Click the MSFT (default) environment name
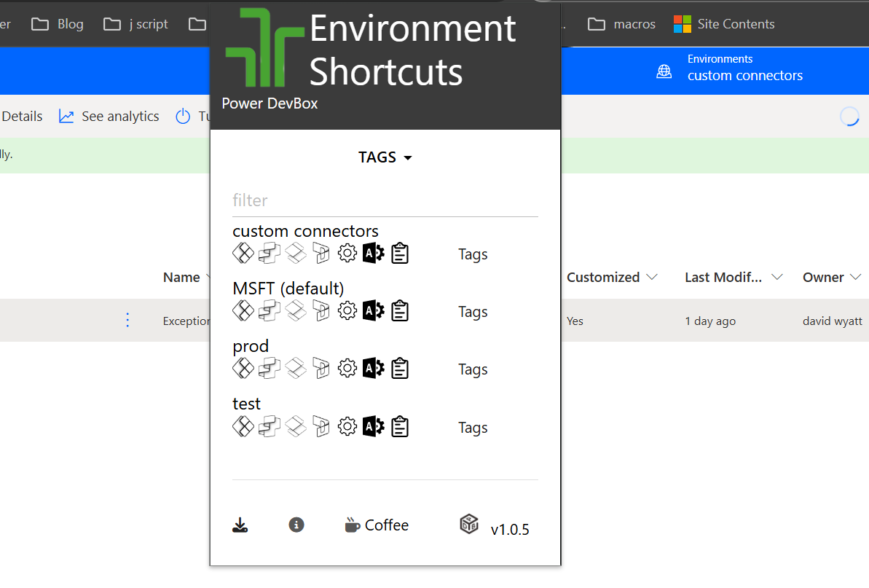Screen dimensions: 869x588 click(288, 289)
